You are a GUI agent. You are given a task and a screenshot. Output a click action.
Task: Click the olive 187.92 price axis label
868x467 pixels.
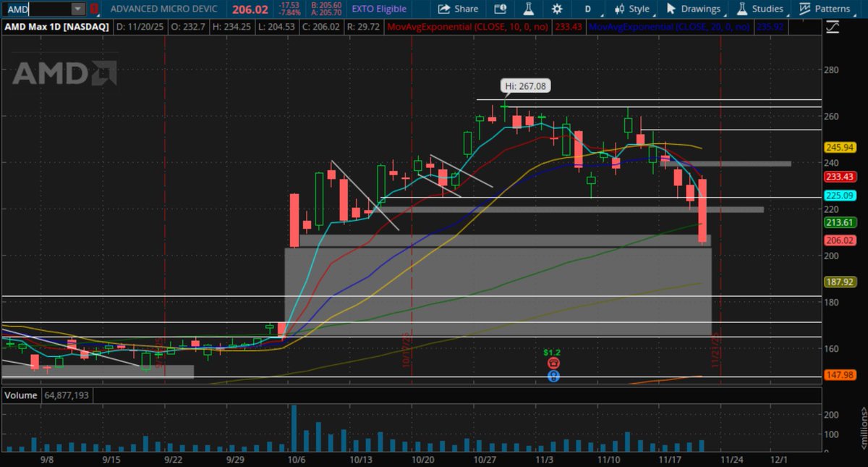pyautogui.click(x=841, y=282)
